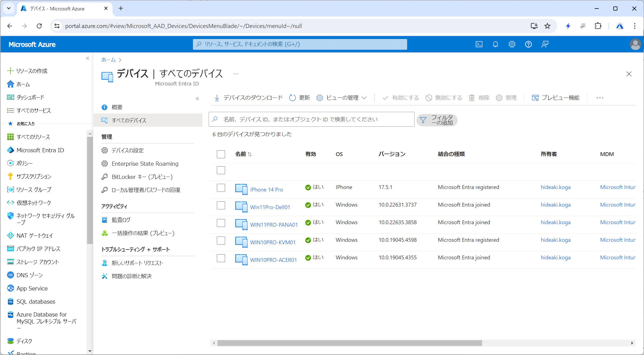Check the box for iPhone 14 Pro

[221, 188]
